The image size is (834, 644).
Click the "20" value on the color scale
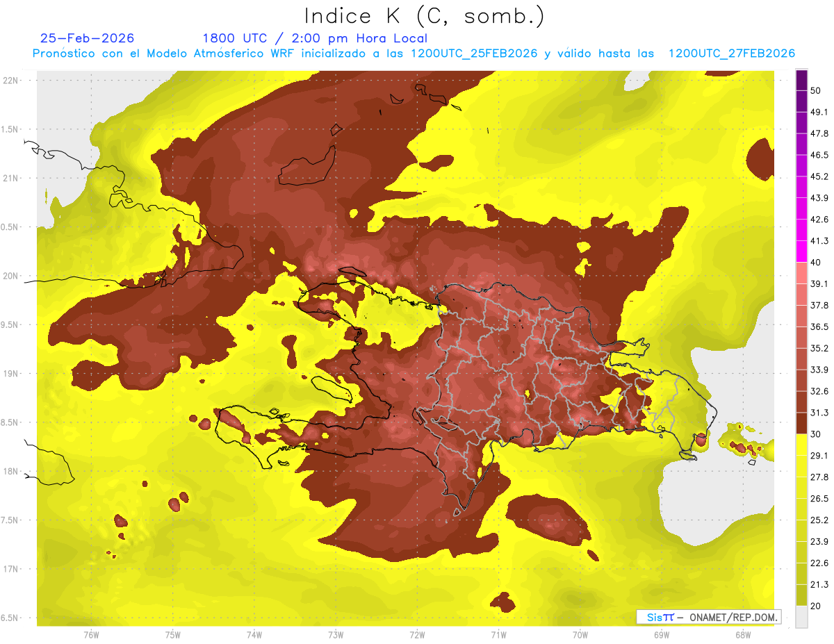(x=817, y=605)
